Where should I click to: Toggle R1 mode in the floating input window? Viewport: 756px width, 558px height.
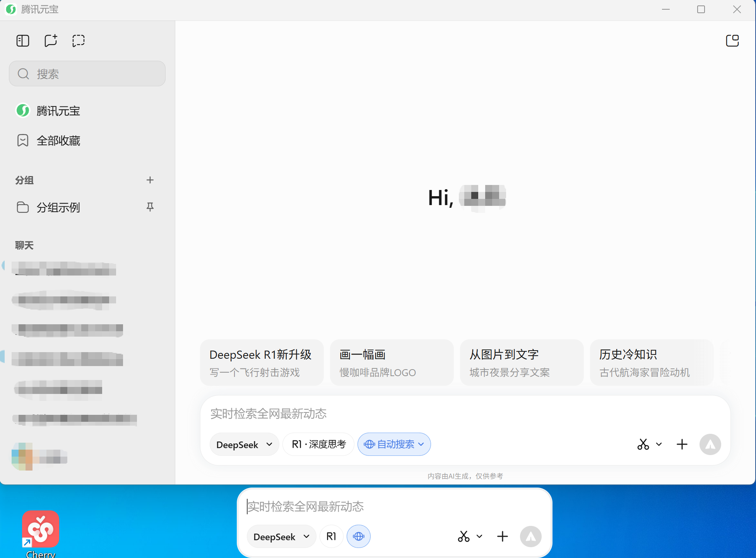click(x=331, y=536)
